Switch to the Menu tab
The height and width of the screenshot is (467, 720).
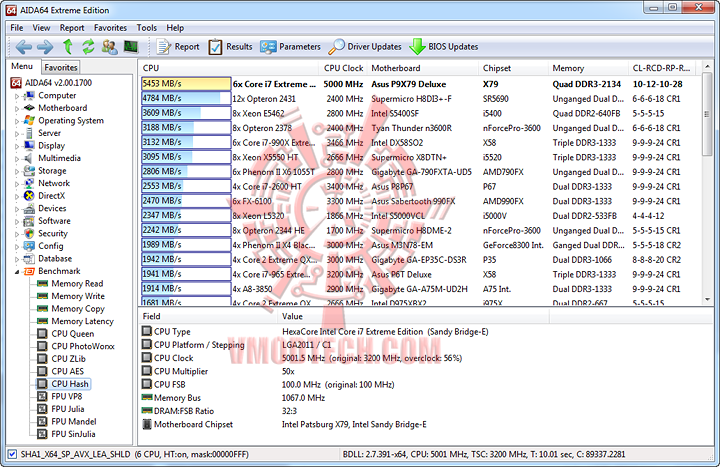pyautogui.click(x=22, y=66)
